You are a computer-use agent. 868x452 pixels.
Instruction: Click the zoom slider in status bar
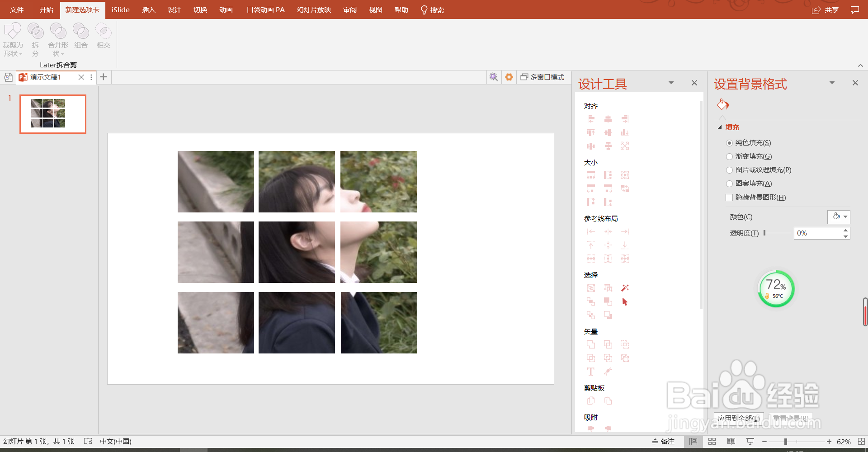point(796,442)
